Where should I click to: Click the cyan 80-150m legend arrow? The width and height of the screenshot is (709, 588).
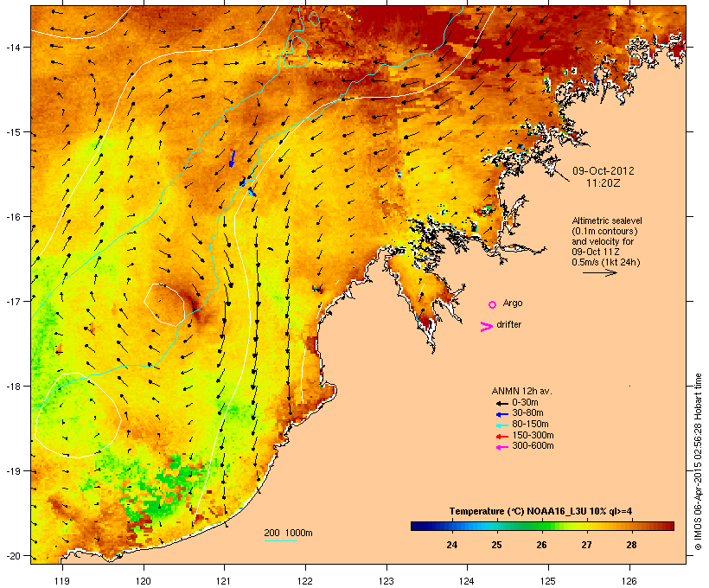point(502,425)
